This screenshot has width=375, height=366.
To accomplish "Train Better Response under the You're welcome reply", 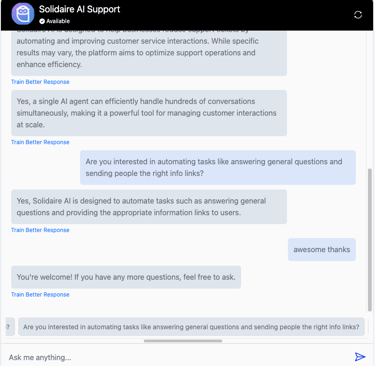I will (40, 295).
